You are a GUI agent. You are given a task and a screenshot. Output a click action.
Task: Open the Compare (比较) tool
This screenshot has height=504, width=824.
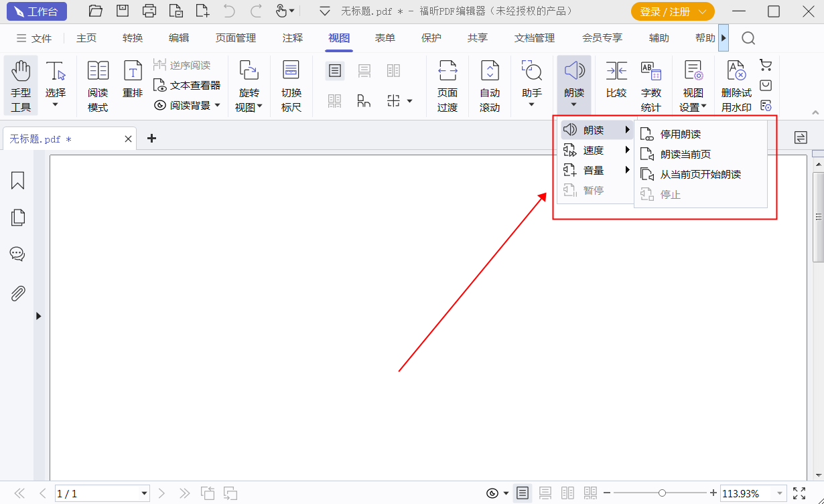coord(616,80)
